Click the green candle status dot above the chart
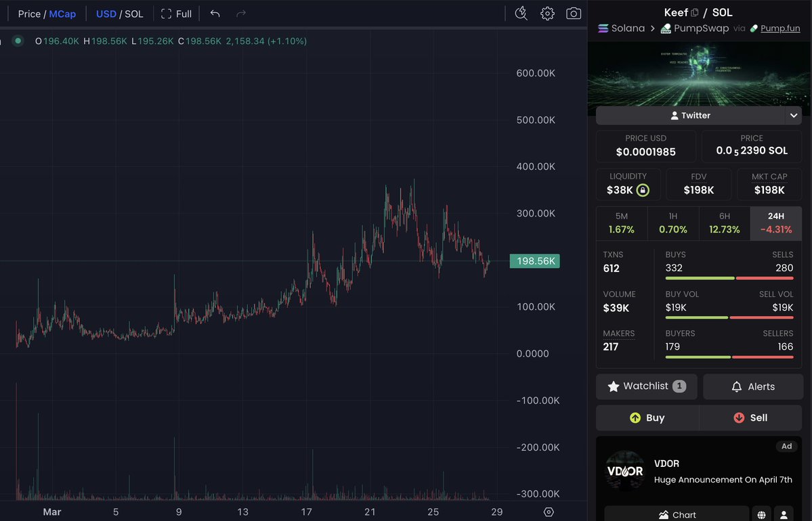This screenshot has height=521, width=812. 16,41
